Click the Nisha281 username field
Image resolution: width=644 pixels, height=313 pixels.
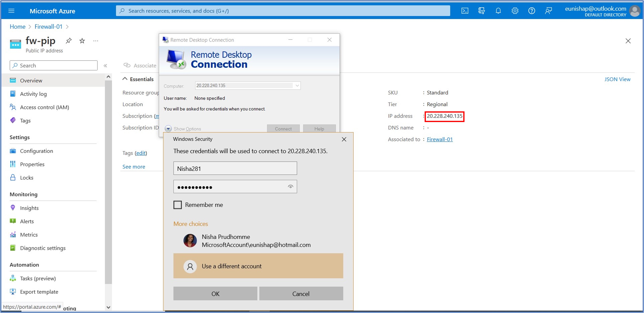pos(235,168)
